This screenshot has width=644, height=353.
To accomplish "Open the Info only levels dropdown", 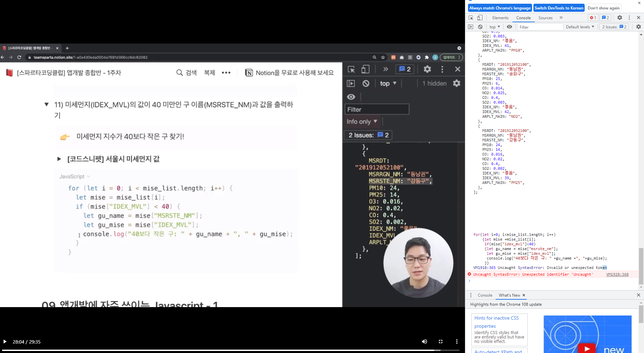I will (362, 121).
